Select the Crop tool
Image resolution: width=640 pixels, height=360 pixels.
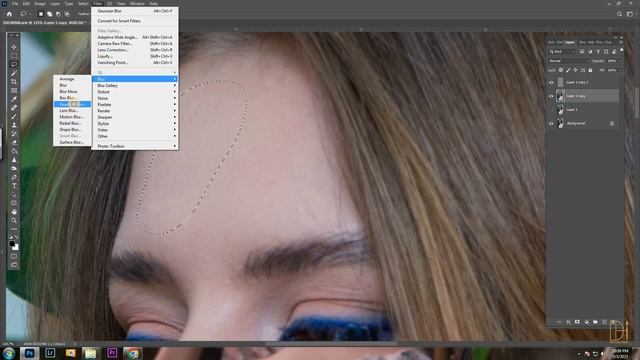(x=14, y=82)
